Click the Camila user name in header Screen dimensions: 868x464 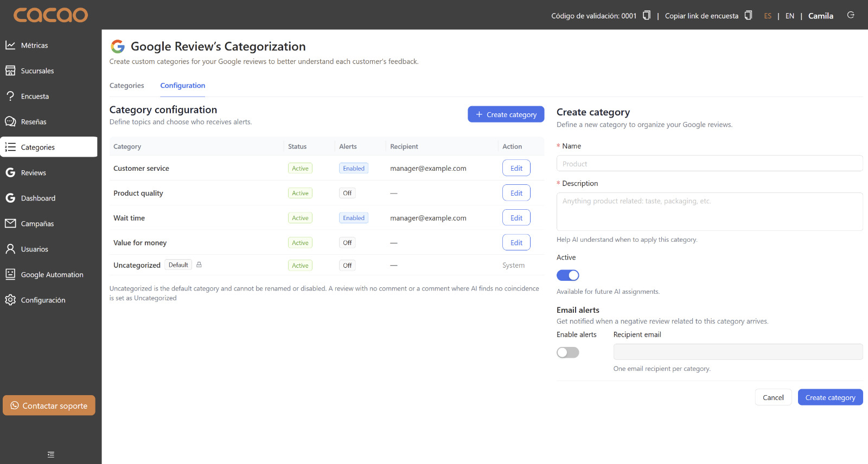point(821,16)
